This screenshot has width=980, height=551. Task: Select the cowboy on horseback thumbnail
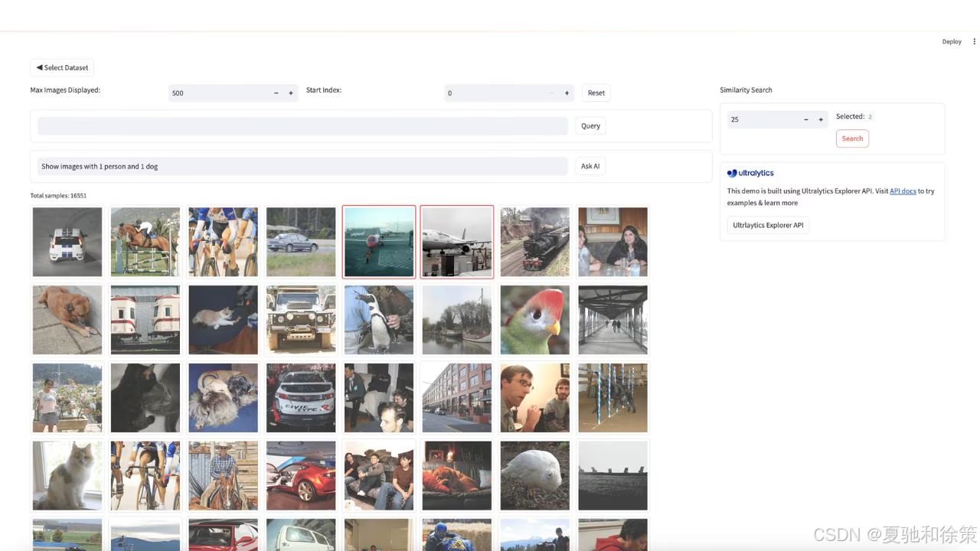pos(223,475)
